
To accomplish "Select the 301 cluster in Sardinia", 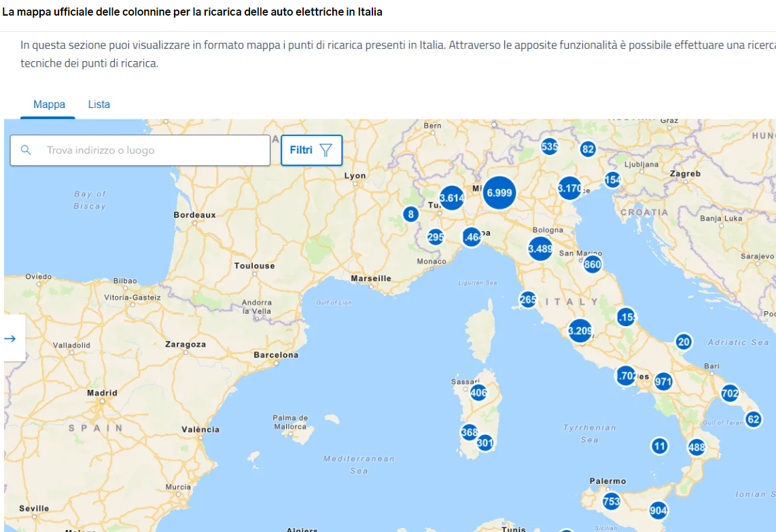I will click(484, 442).
